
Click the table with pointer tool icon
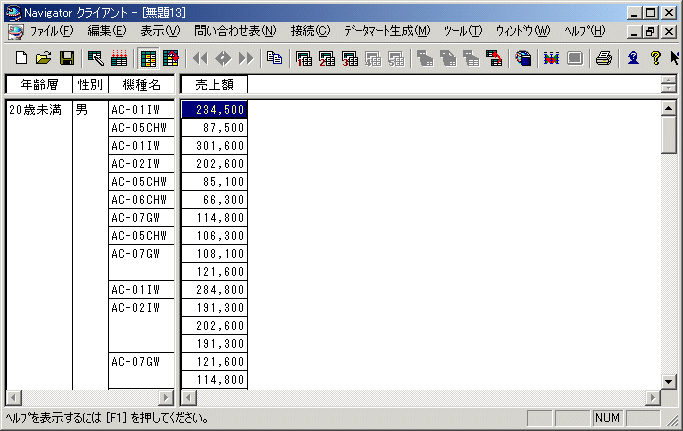[x=95, y=58]
